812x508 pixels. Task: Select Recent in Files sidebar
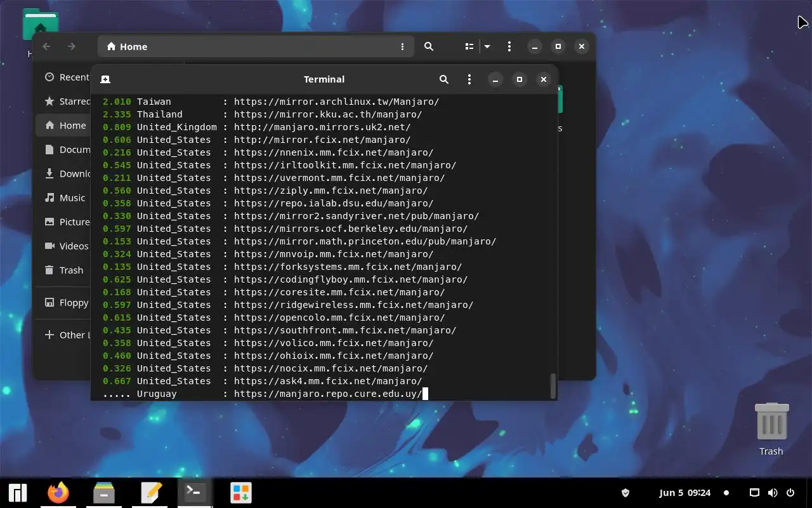63,77
